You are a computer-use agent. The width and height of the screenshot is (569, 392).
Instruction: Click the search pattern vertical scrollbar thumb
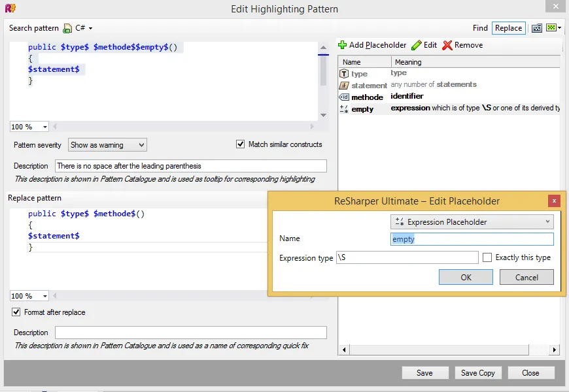[323, 71]
